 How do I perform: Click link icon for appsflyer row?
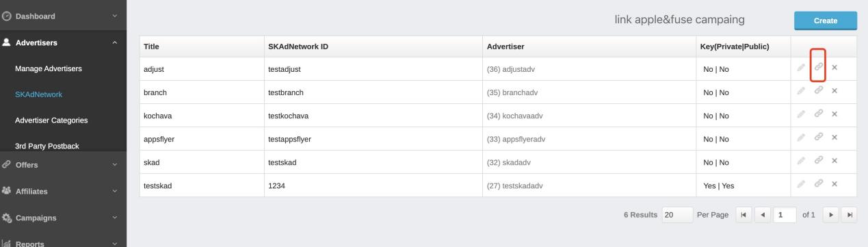(x=818, y=138)
